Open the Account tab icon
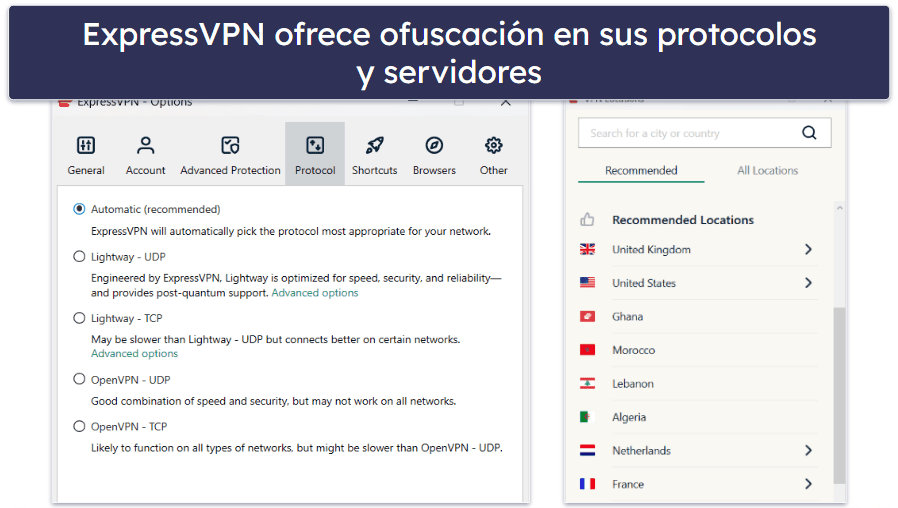This screenshot has width=898, height=508. pyautogui.click(x=145, y=145)
